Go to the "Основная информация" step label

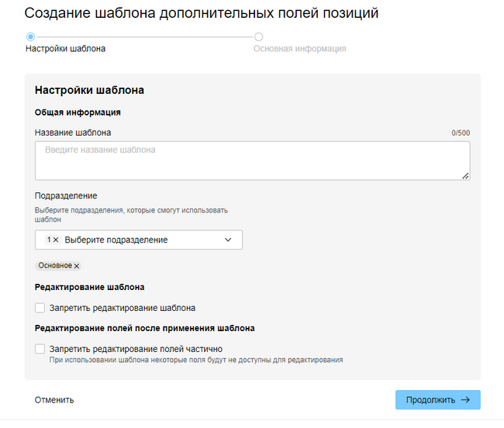tap(299, 49)
